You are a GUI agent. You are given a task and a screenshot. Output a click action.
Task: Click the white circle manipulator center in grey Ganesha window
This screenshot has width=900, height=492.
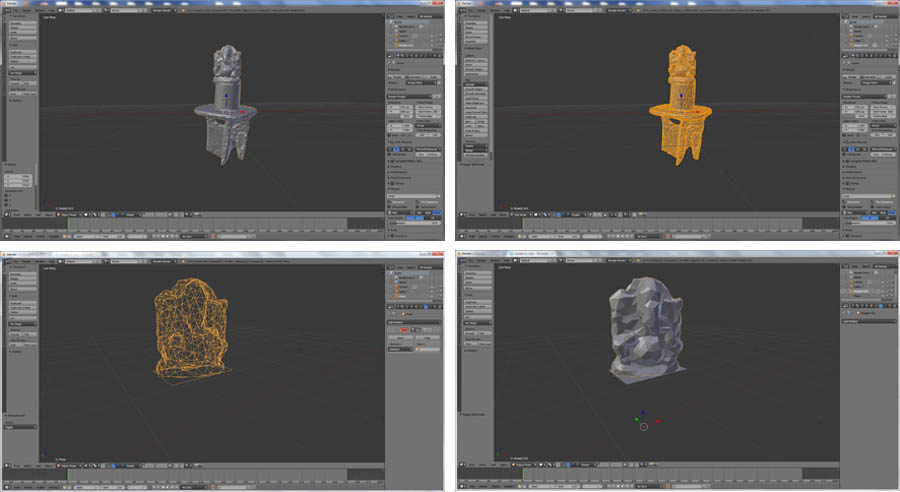click(x=644, y=427)
